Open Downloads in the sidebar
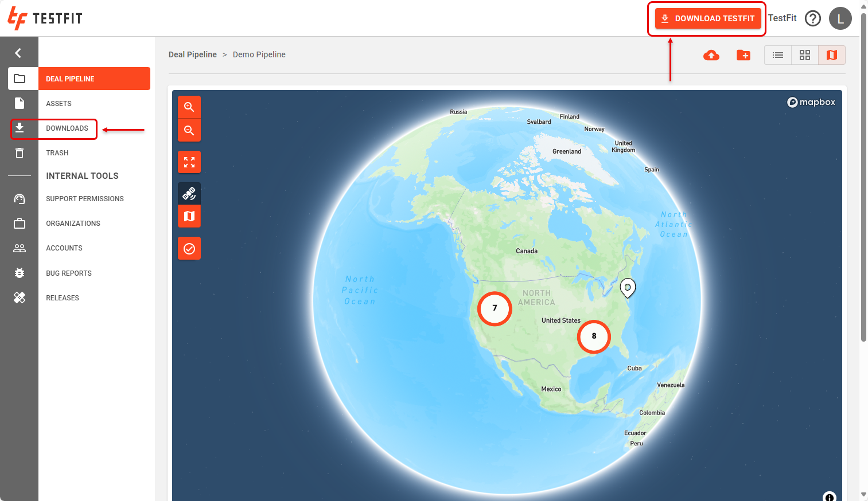This screenshot has height=501, width=868. 67,128
